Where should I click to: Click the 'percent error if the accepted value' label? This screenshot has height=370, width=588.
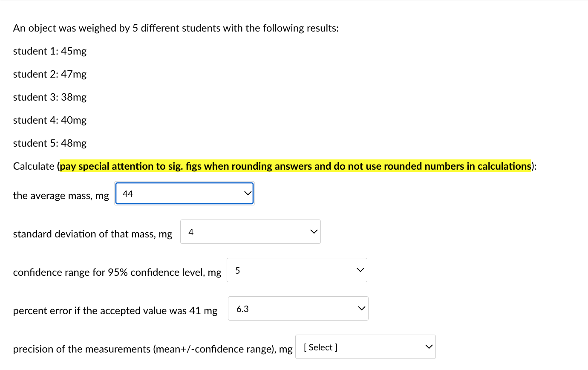coord(115,311)
